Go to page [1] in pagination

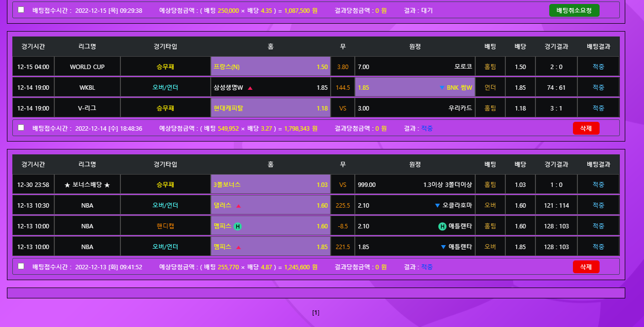point(316,313)
